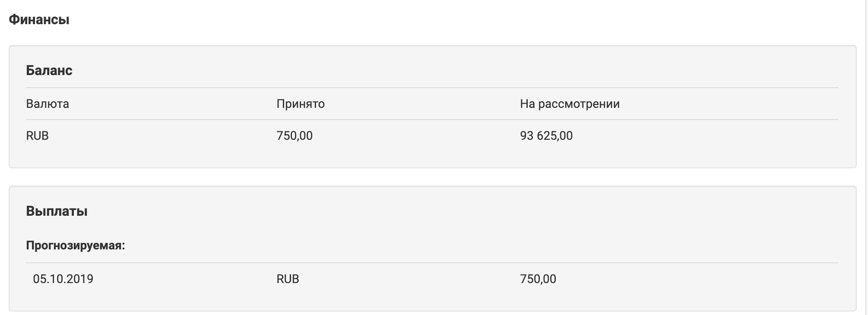The width and height of the screenshot is (868, 315).
Task: Select the Баланс section title
Action: click(49, 70)
